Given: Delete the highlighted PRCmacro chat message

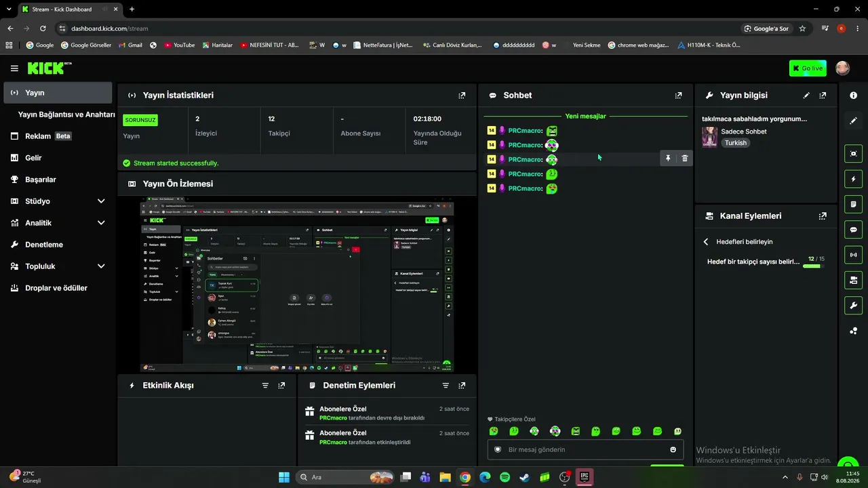Looking at the screenshot, I should [685, 159].
